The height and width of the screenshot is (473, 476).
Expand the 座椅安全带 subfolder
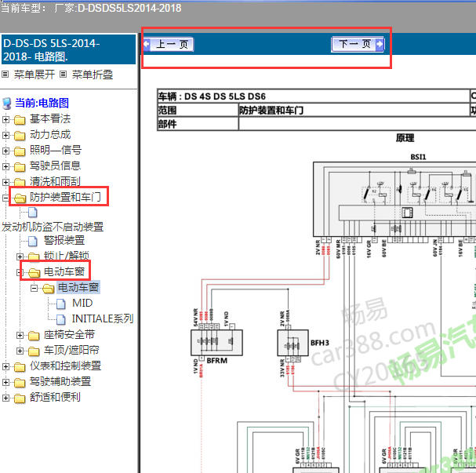20,335
